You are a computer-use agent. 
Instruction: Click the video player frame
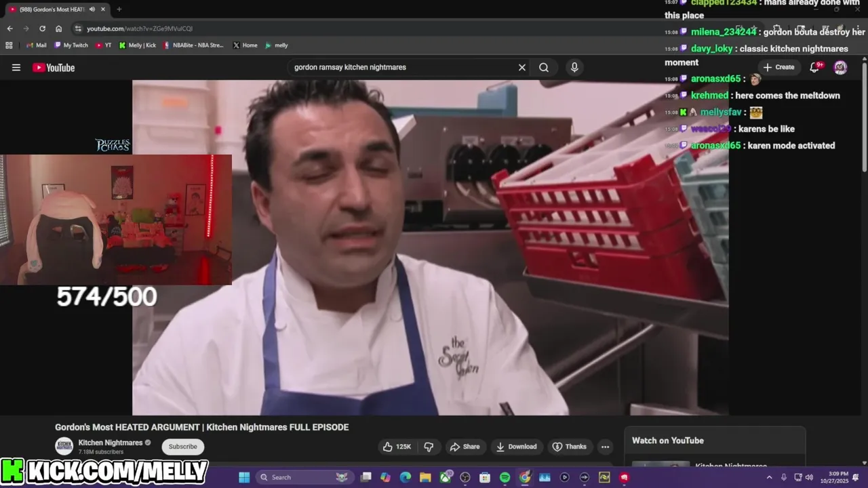click(x=431, y=247)
